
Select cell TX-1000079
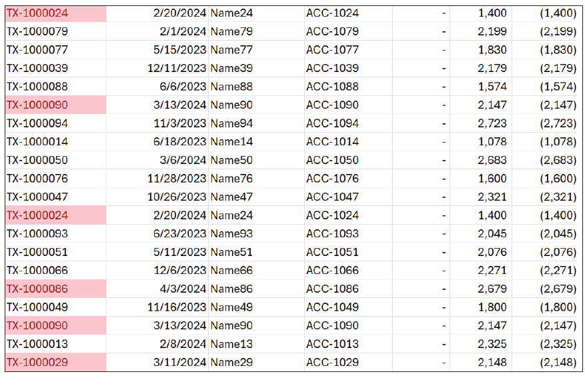37,31
